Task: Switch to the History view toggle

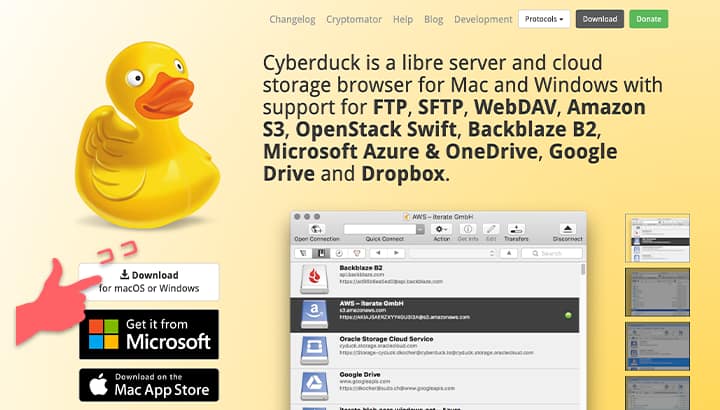Action: point(339,254)
